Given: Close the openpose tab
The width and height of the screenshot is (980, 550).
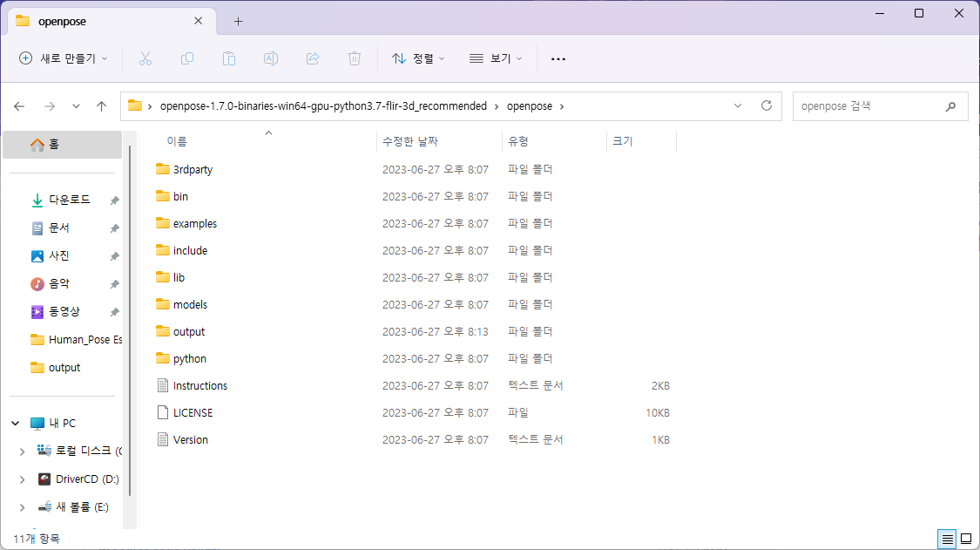Looking at the screenshot, I should point(198,21).
